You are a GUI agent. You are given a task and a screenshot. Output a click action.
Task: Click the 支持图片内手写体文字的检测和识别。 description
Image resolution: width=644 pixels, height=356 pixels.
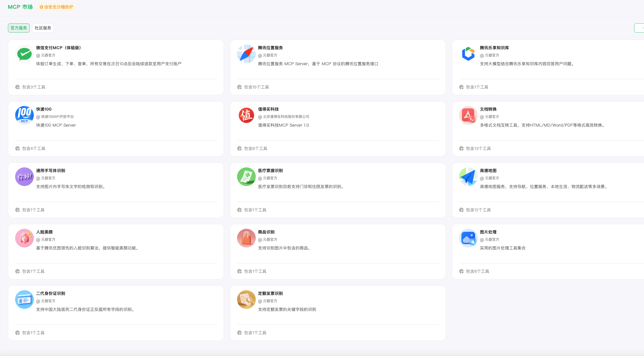(71, 187)
